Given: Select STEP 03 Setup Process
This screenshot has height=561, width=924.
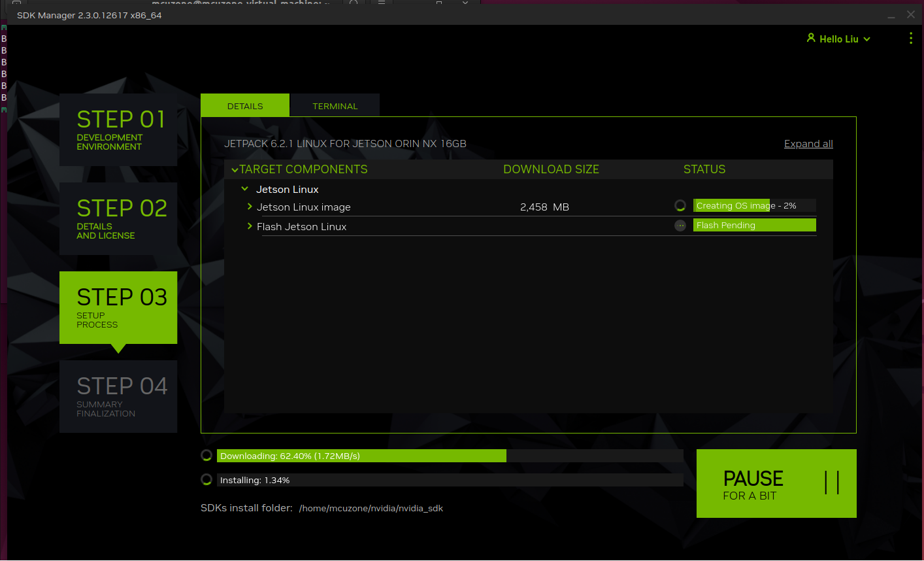Looking at the screenshot, I should pyautogui.click(x=118, y=307).
